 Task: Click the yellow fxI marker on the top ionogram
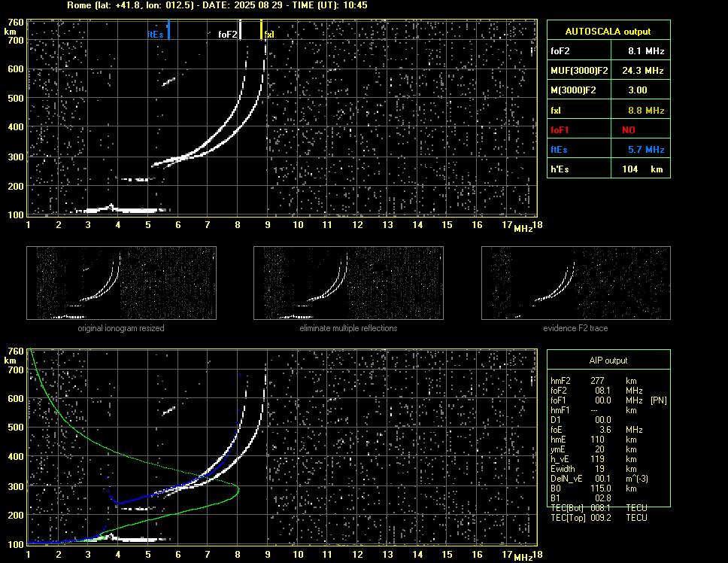pyautogui.click(x=262, y=29)
